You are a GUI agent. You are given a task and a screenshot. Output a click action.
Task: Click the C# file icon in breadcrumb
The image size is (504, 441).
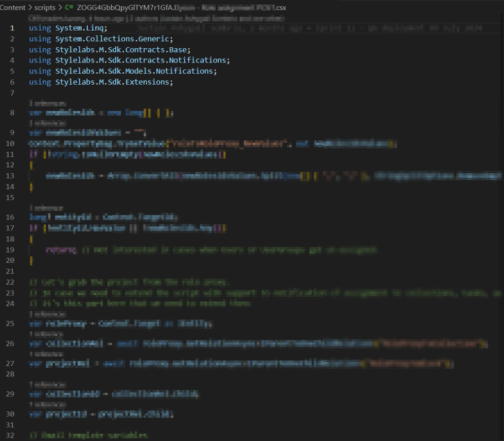pyautogui.click(x=69, y=8)
